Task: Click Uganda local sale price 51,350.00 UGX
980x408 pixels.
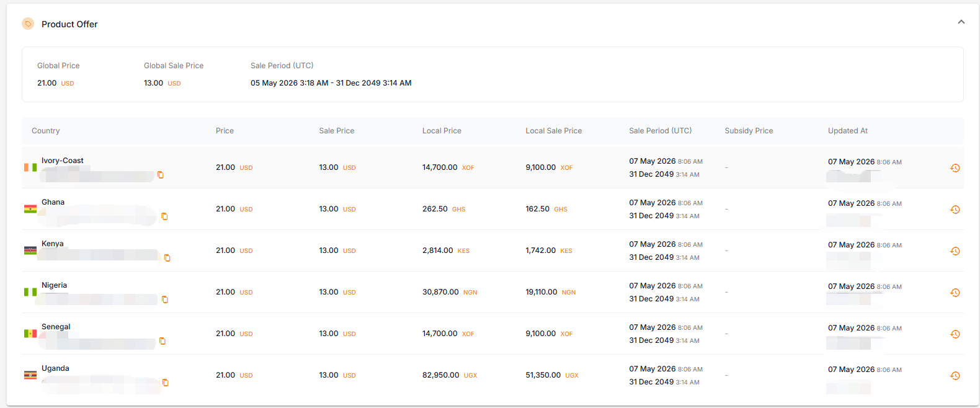Action: 552,375
